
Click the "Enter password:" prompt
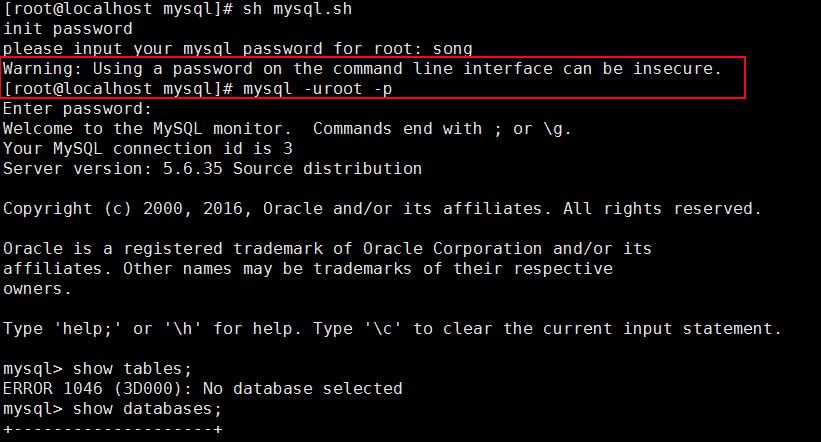click(77, 109)
